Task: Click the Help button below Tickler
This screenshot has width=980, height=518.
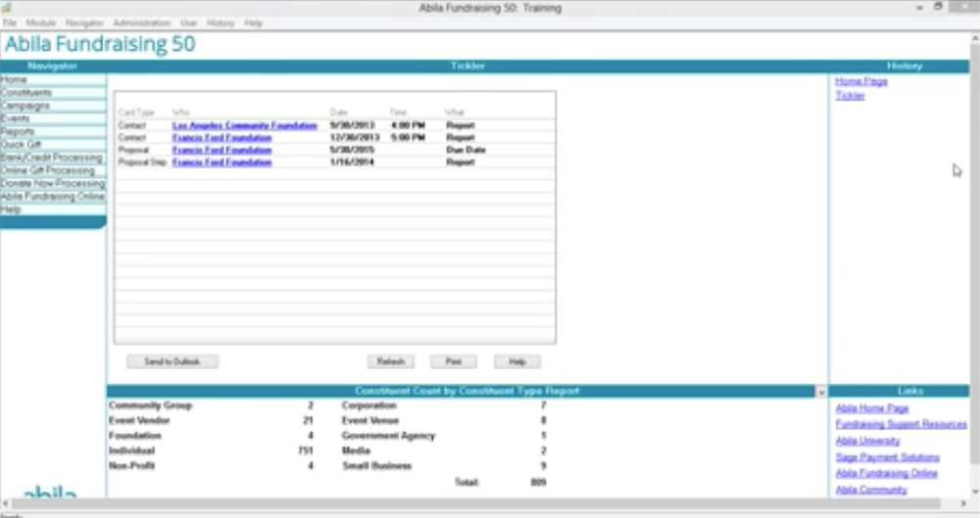Action: (516, 361)
